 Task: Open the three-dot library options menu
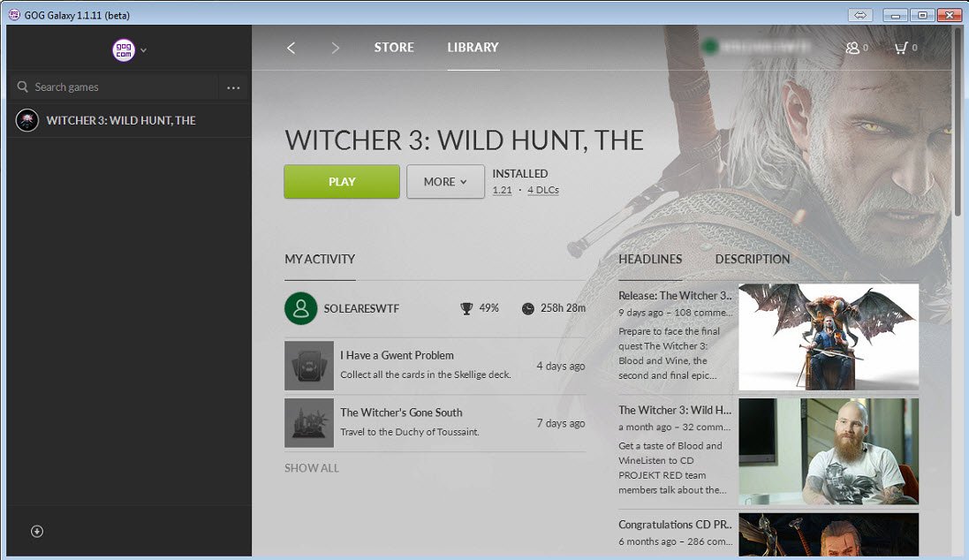click(233, 87)
